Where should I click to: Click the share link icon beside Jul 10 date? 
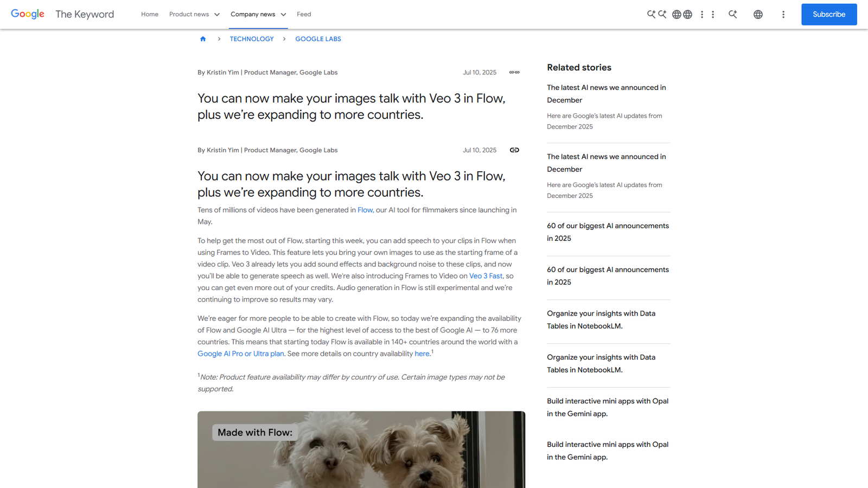coord(514,150)
